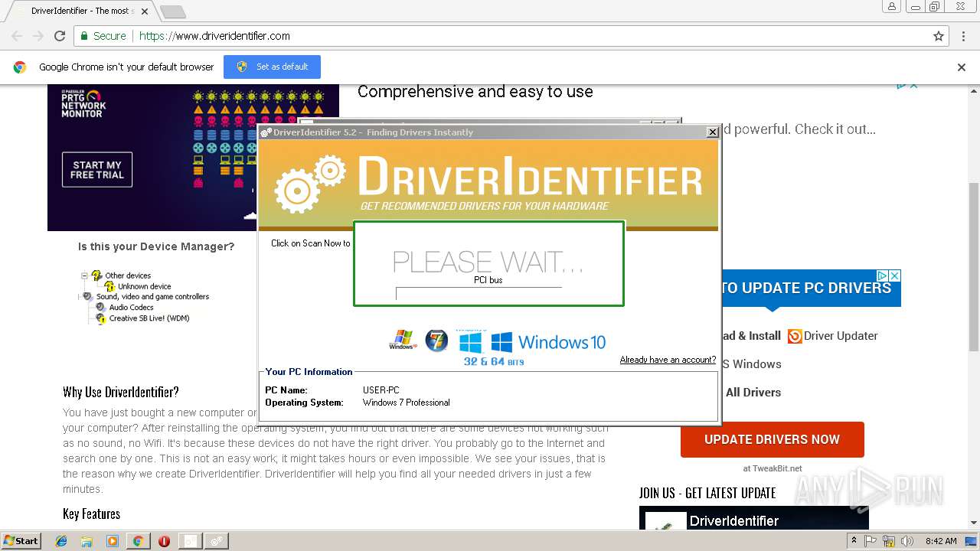Click the Driver Updater orange icon

[x=795, y=336]
